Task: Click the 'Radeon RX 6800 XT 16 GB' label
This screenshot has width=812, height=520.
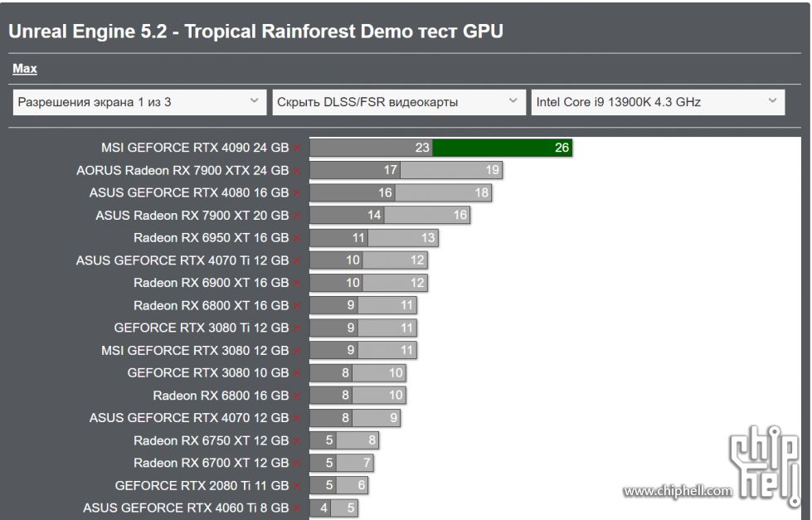Action: point(212,305)
